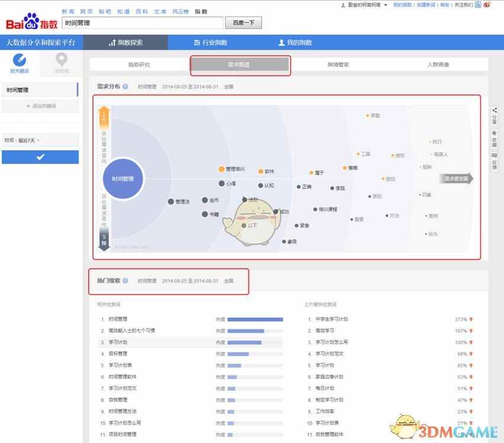
Task: Expand the user account dropdown arrow
Action: (x=386, y=5)
